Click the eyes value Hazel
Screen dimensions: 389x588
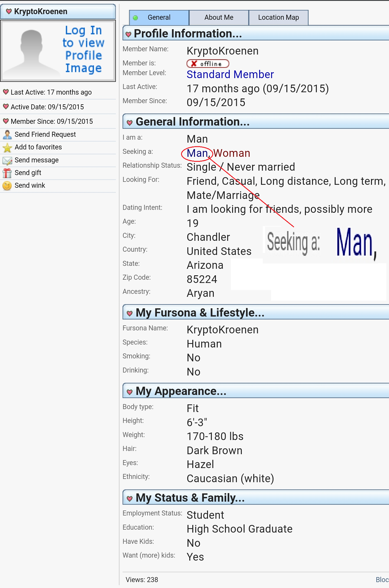[x=201, y=465]
